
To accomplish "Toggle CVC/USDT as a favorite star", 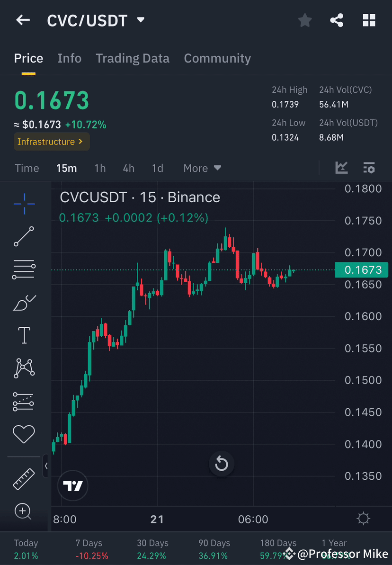I will (304, 20).
